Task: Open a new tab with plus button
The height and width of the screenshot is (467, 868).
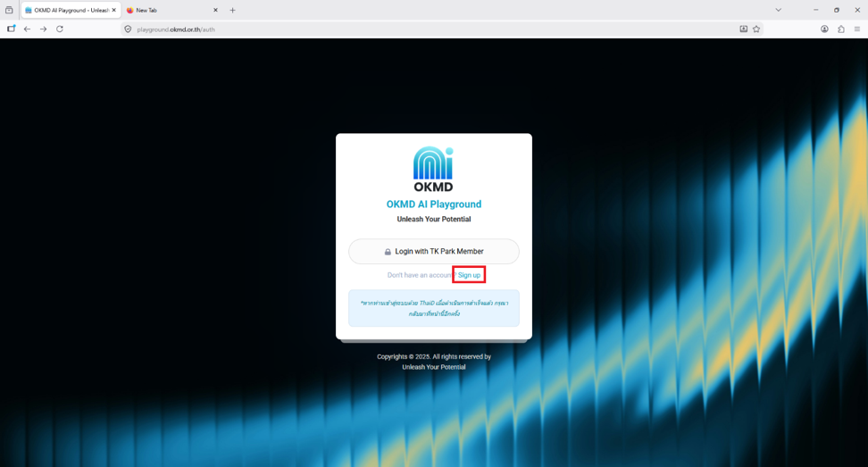Action: (x=232, y=10)
